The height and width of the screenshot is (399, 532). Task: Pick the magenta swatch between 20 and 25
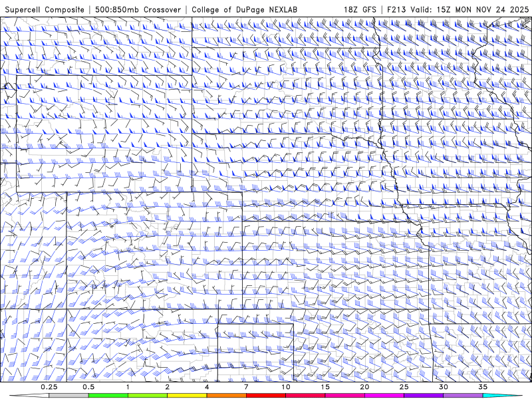tap(384, 396)
